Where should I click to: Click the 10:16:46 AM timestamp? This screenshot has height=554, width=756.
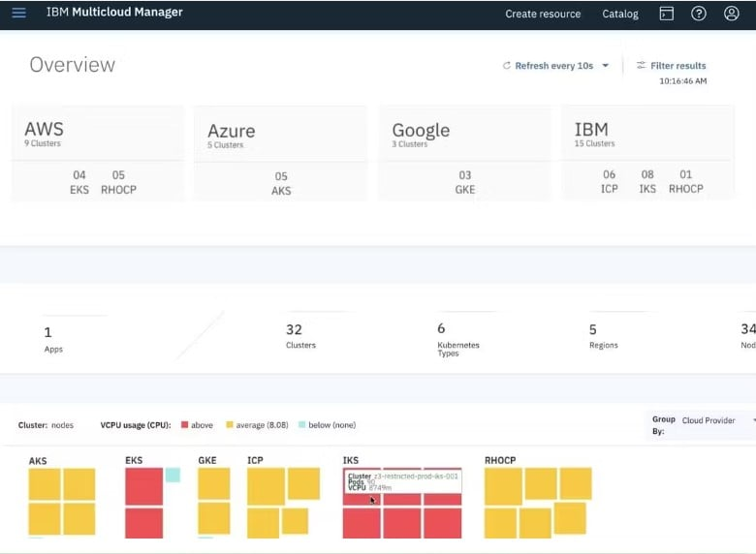tap(682, 81)
